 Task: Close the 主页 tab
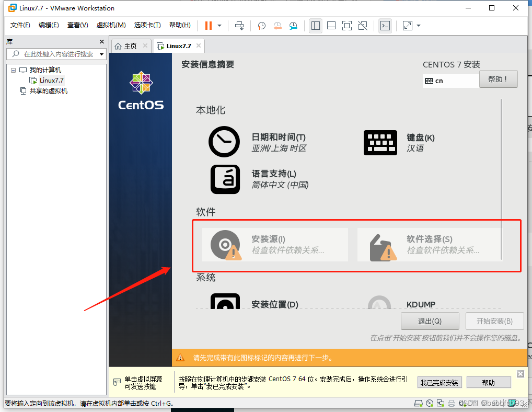(145, 45)
